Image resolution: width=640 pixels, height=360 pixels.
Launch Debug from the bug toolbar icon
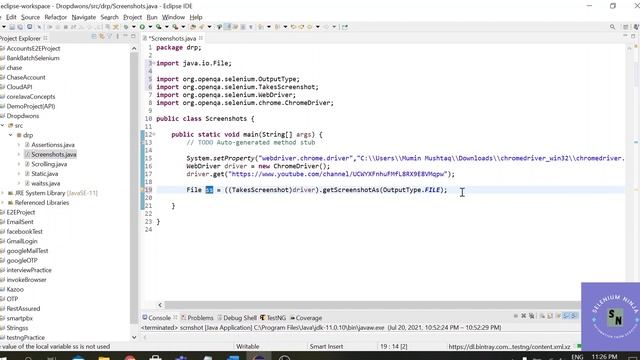tap(126, 27)
